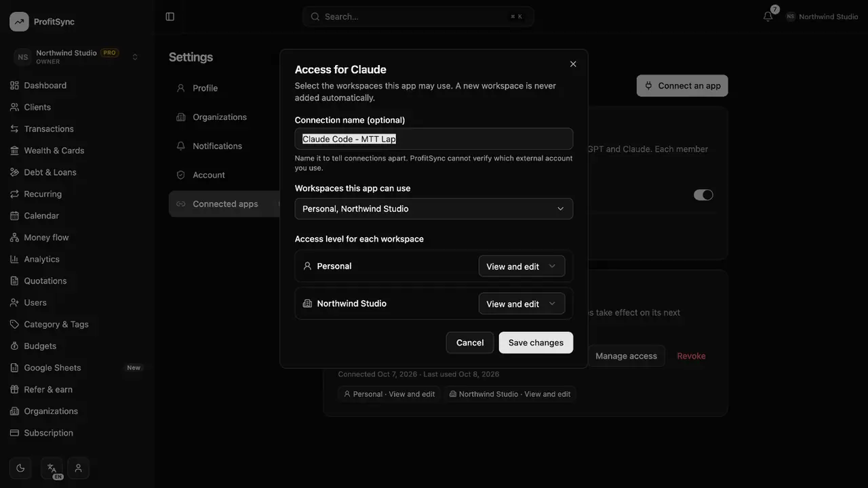The image size is (868, 488).
Task: Edit the Connection name field
Action: pyautogui.click(x=434, y=139)
